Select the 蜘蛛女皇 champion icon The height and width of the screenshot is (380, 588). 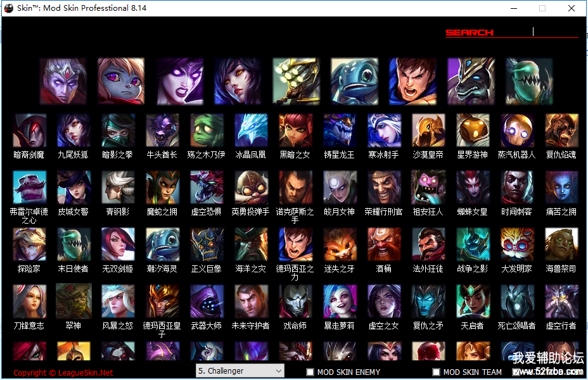473,187
